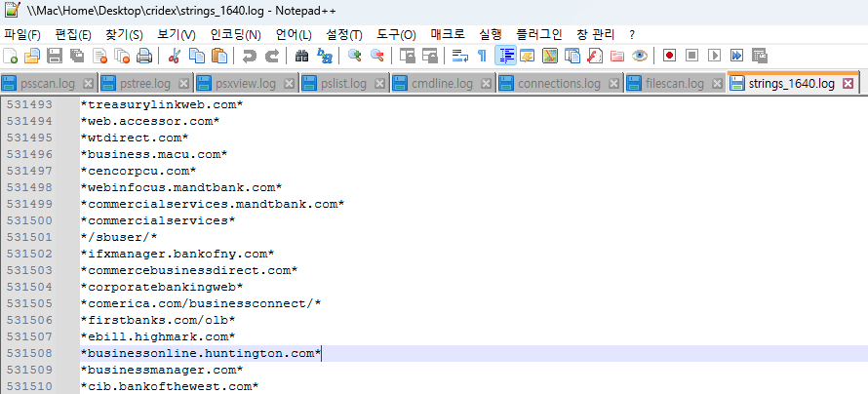Image resolution: width=868 pixels, height=394 pixels.
Task: Click line text *cib.bankofthewest.com*
Action: click(170, 387)
